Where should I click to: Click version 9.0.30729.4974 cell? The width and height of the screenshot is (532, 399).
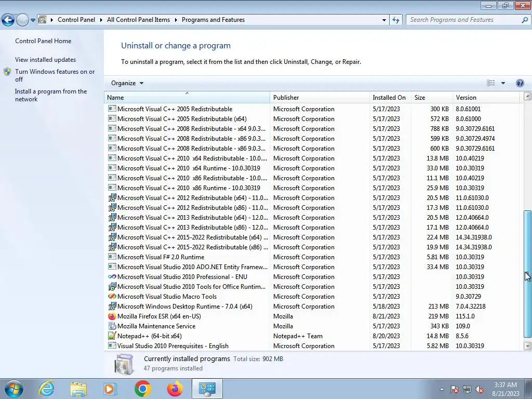pyautogui.click(x=475, y=138)
